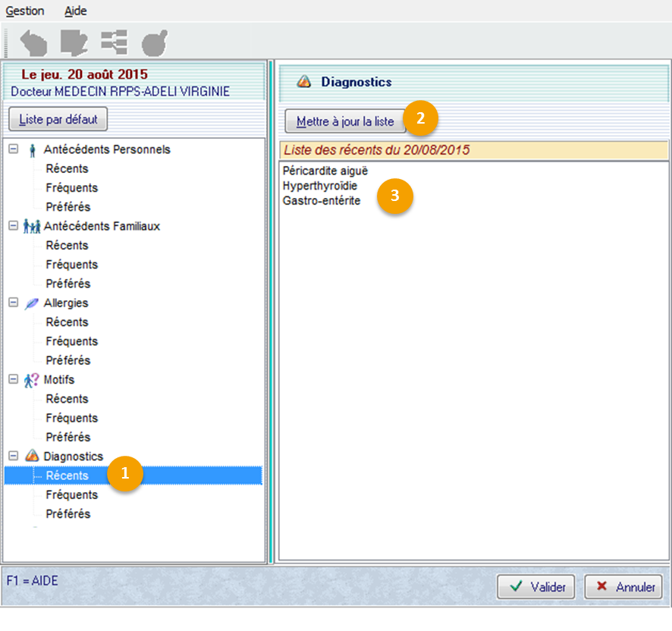Collapse the Motifs tree node
Image resolution: width=672 pixels, height=631 pixels.
tap(13, 379)
